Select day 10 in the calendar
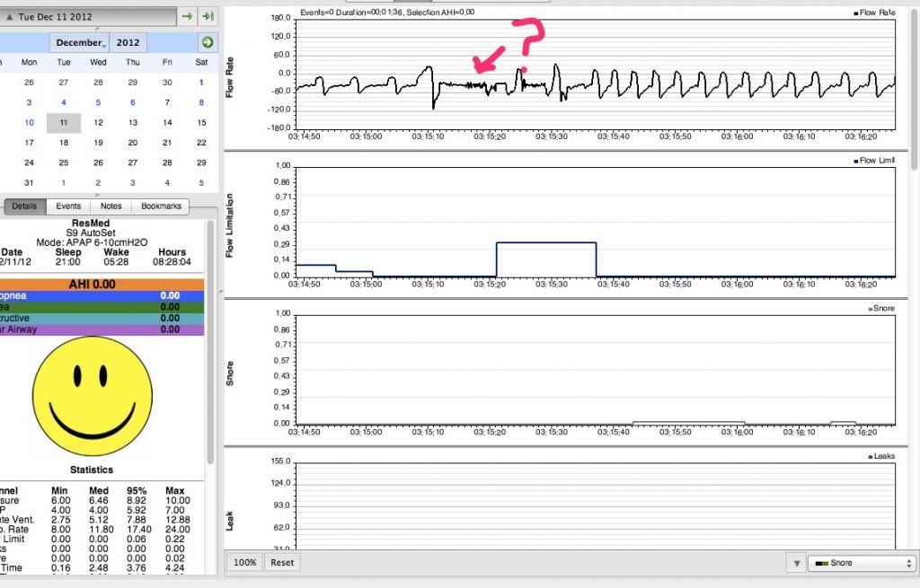 click(30, 122)
